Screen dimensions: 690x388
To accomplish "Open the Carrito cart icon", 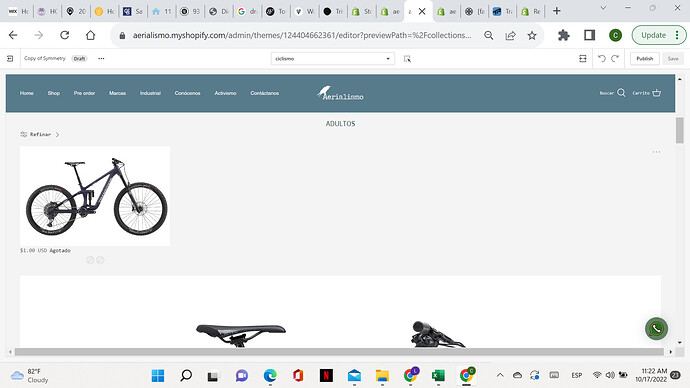I will click(657, 93).
